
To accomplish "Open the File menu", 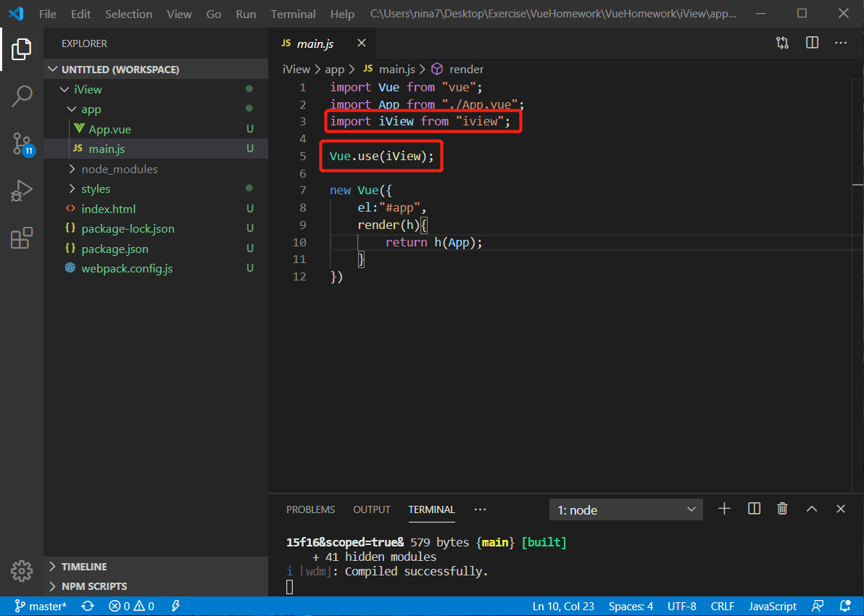I will click(47, 14).
